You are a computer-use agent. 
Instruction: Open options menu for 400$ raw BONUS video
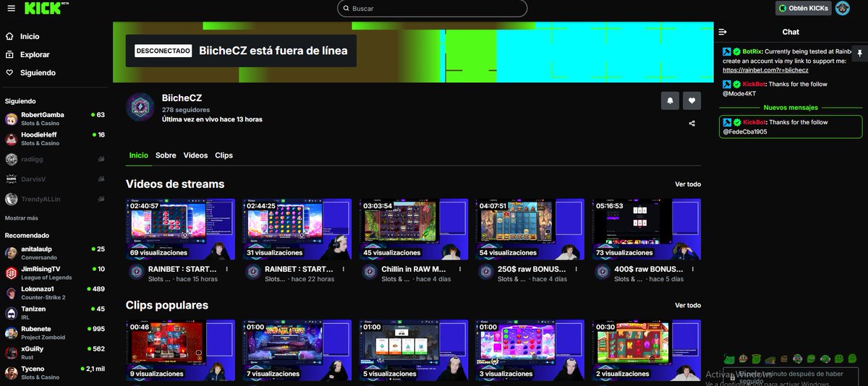point(693,269)
